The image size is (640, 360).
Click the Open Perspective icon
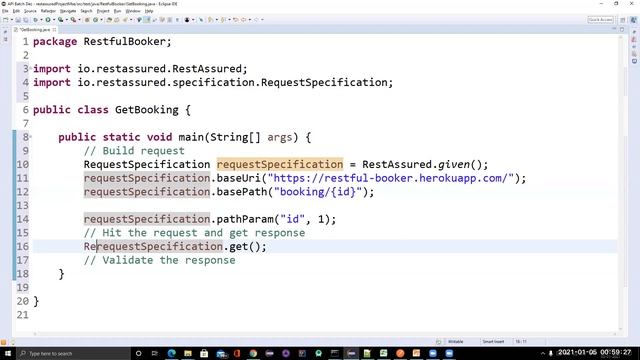pyautogui.click(x=623, y=20)
